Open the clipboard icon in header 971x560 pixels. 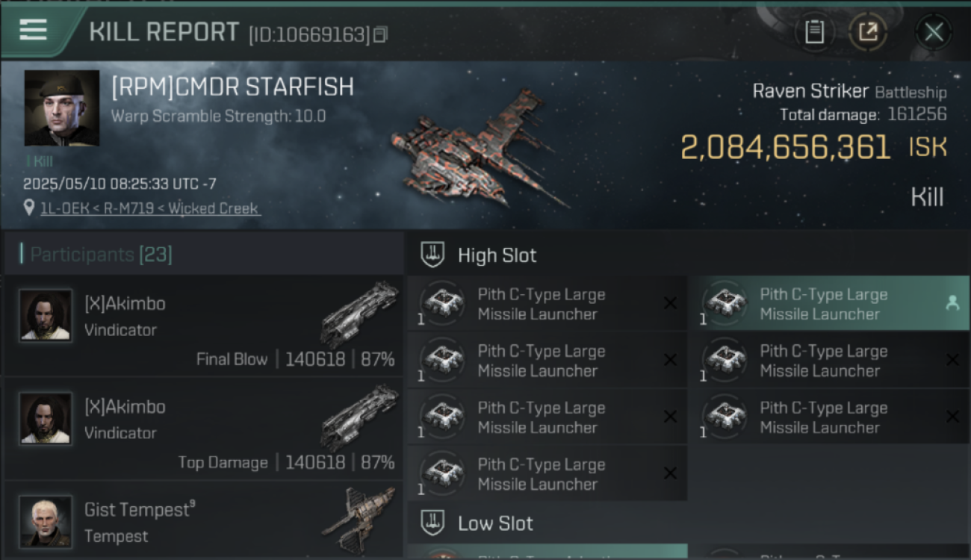[x=814, y=32]
